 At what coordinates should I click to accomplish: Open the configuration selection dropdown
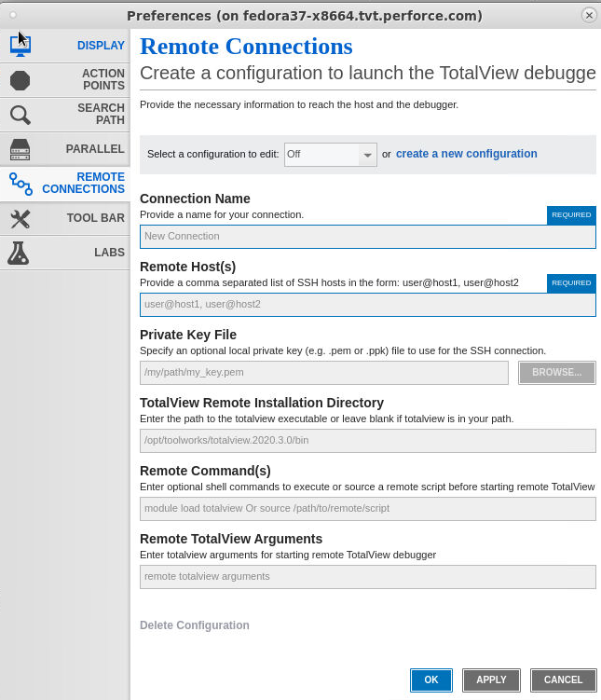click(330, 155)
